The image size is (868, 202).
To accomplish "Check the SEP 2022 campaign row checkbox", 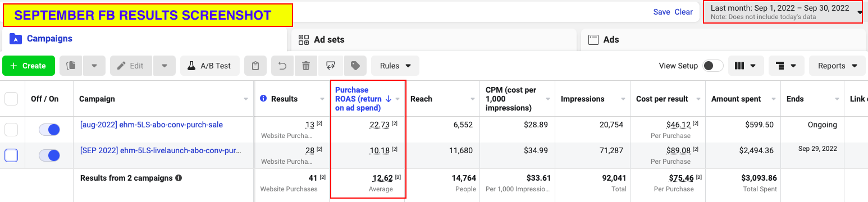I will point(11,155).
